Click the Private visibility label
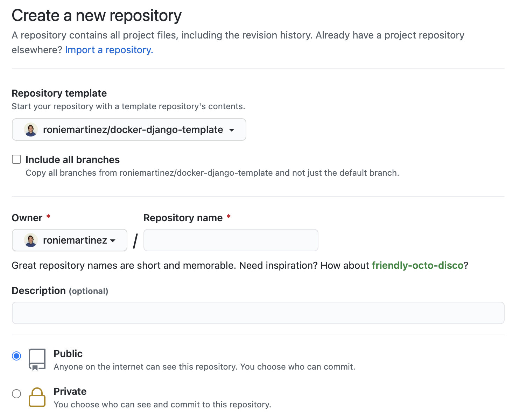This screenshot has width=520, height=420. [x=70, y=391]
